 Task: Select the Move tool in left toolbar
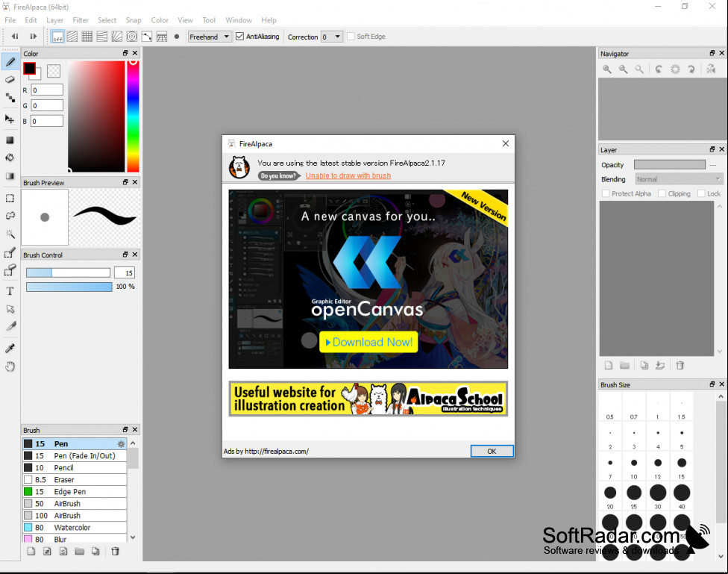[10, 119]
